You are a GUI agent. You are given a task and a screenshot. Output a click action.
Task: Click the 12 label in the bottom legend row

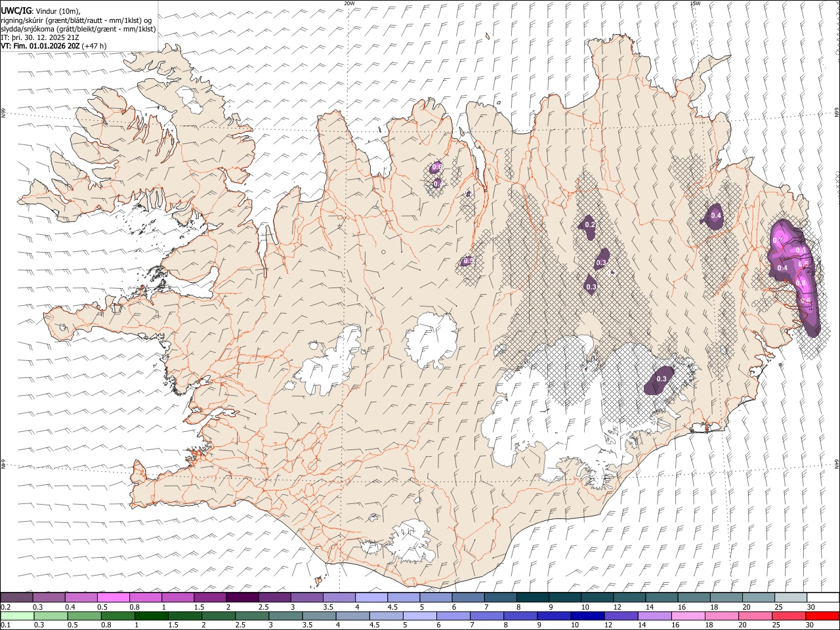click(x=608, y=625)
